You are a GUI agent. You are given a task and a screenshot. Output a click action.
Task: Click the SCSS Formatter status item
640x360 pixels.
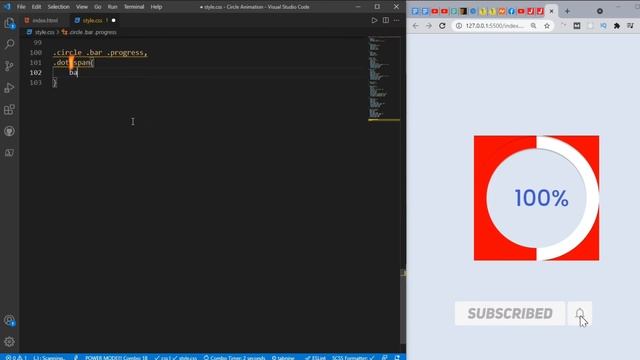(353, 358)
